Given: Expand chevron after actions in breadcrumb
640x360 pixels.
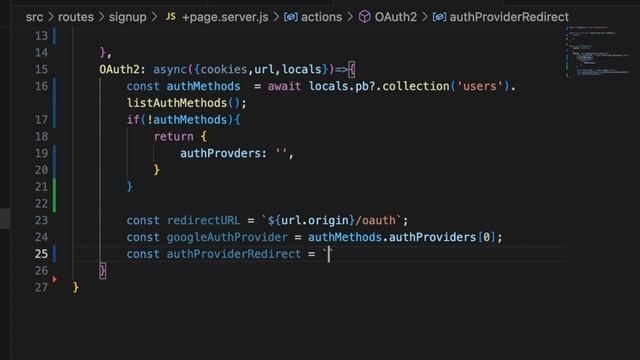Looking at the screenshot, I should [350, 17].
